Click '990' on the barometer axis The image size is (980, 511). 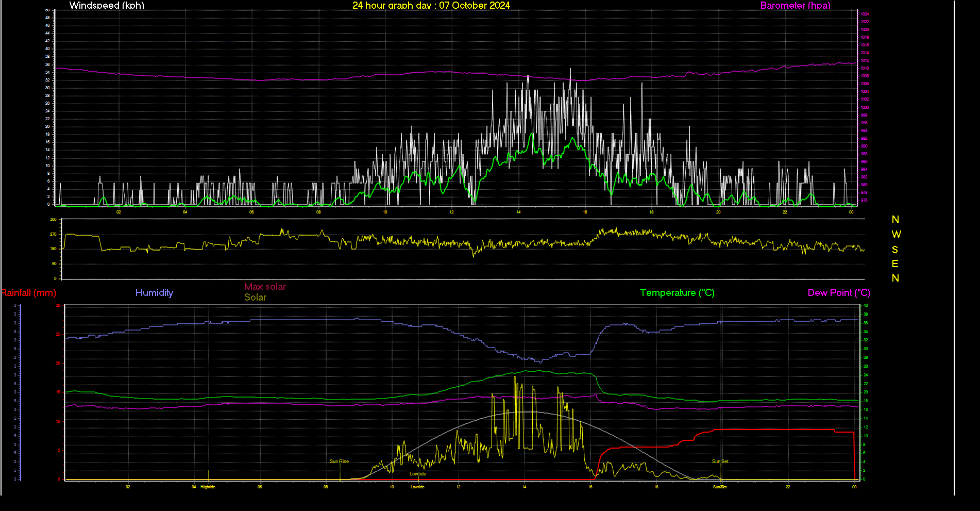[864, 146]
